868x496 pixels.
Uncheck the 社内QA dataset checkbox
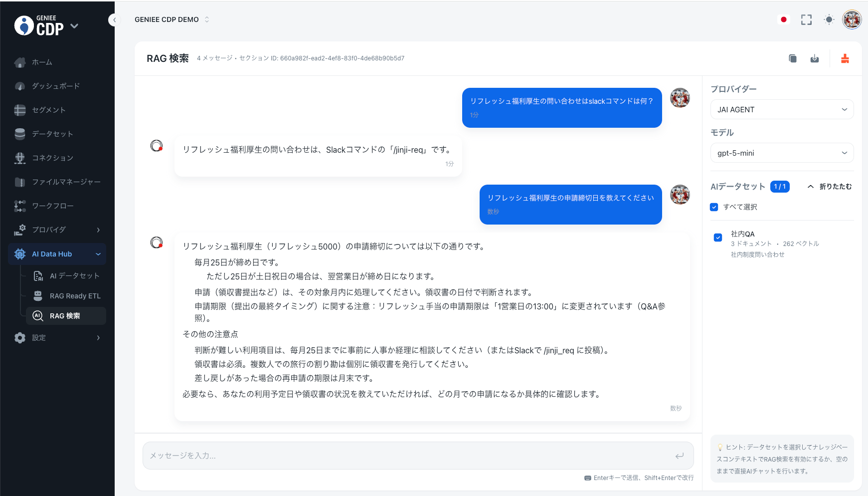[x=718, y=238]
